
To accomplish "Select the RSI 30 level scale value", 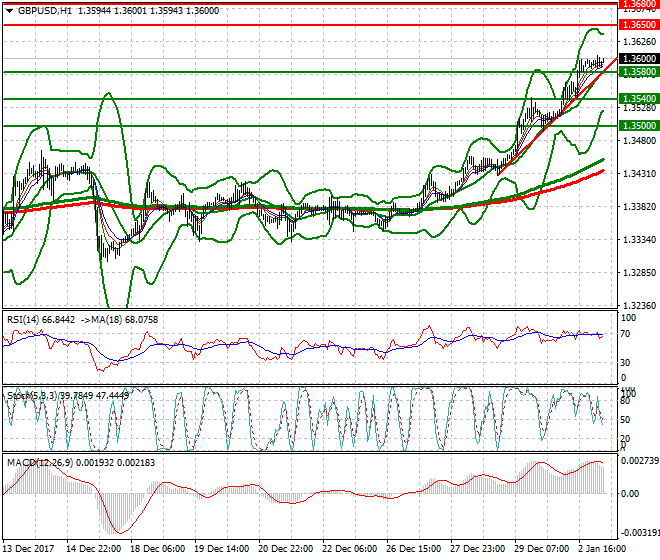I will 627,363.
